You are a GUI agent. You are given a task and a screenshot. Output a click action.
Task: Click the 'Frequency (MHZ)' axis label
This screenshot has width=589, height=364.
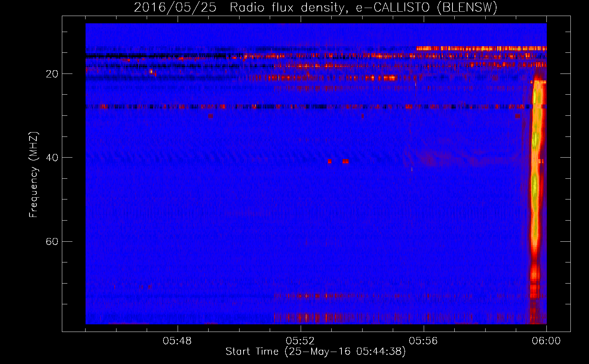[33, 175]
